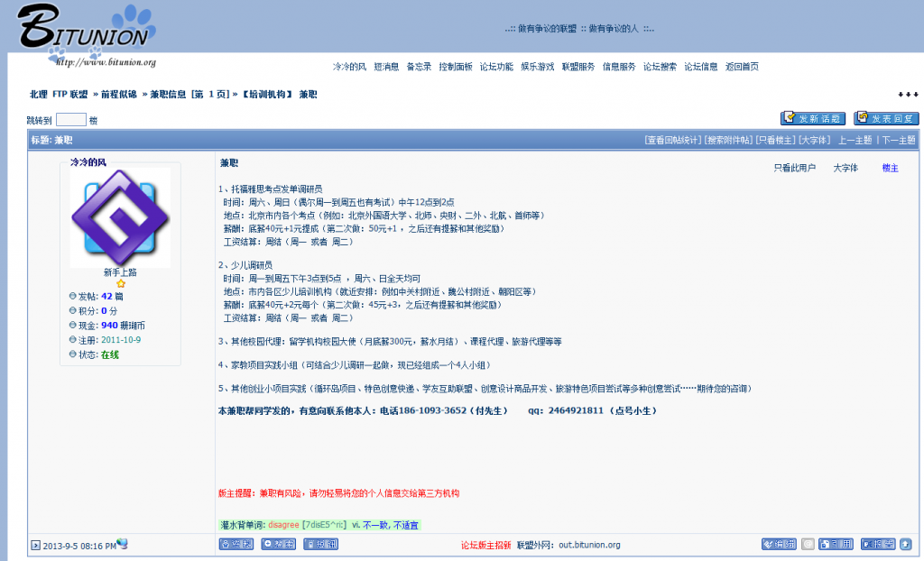Click the 兼职信息 breadcrumb link
The height and width of the screenshot is (561, 924).
[168, 94]
